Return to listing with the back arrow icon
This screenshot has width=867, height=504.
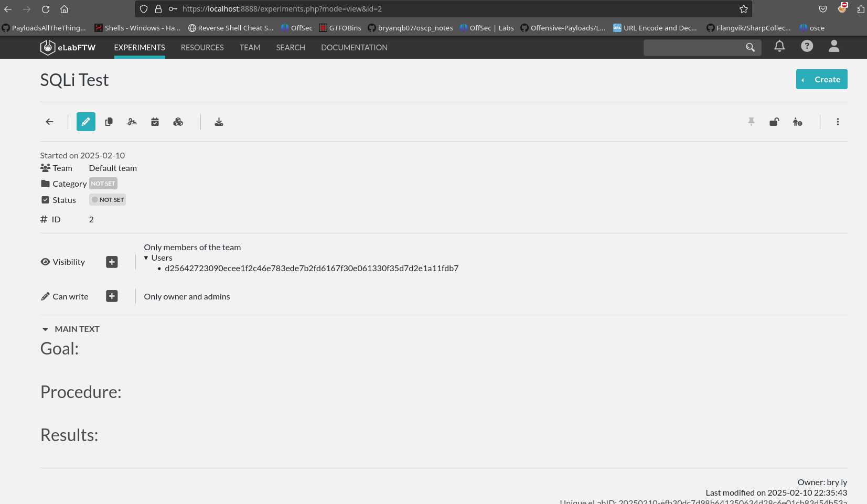50,122
